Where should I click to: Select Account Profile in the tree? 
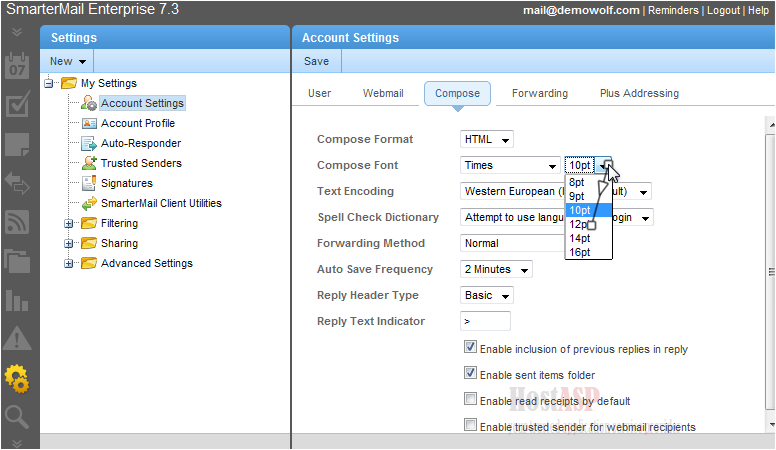point(138,123)
